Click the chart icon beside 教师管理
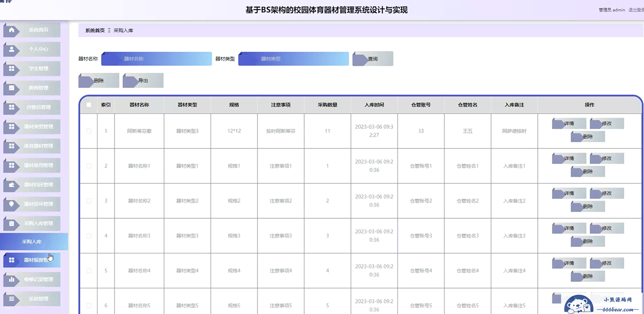 click(x=12, y=88)
